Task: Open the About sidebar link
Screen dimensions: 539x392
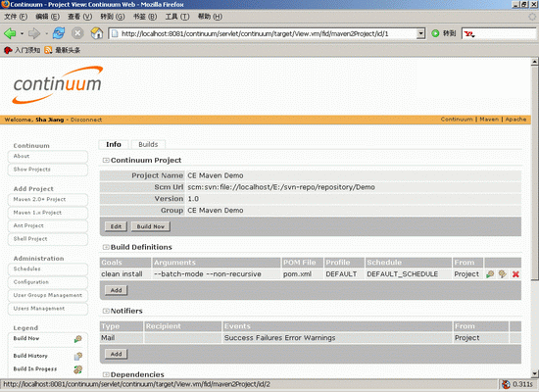Action: pos(48,156)
